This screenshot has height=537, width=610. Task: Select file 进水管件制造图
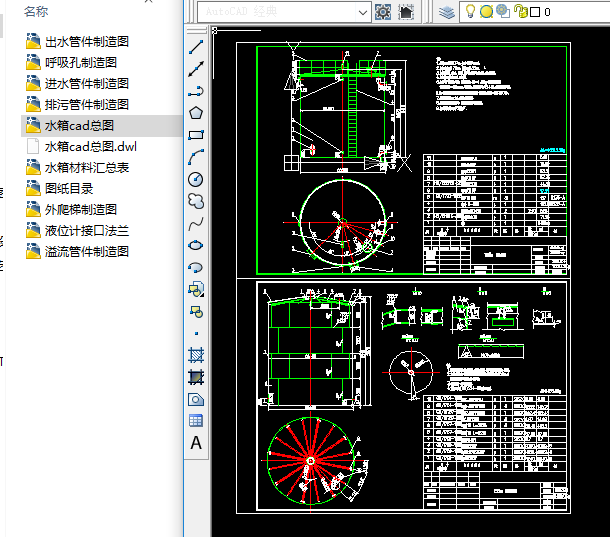coord(87,84)
